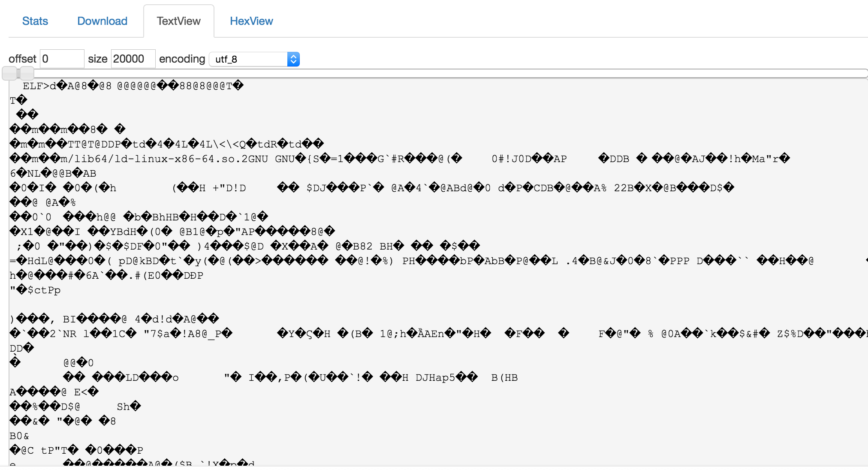
Task: Click the size label text
Action: [x=98, y=59]
